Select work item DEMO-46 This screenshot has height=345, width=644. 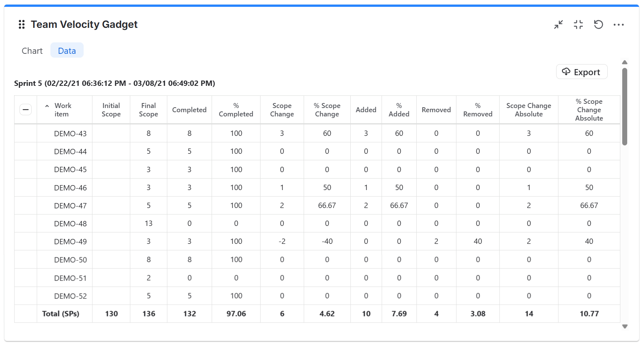[70, 188]
